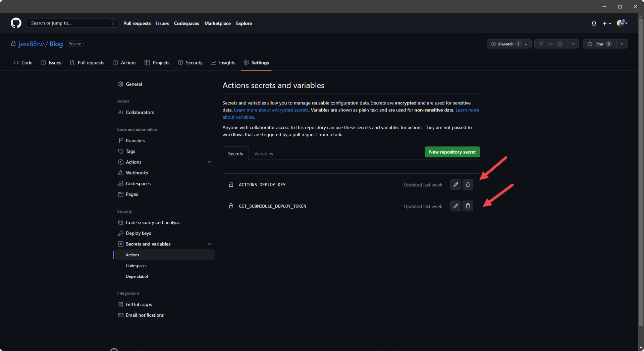Click the Codespaces icon under Code and automation

click(121, 184)
